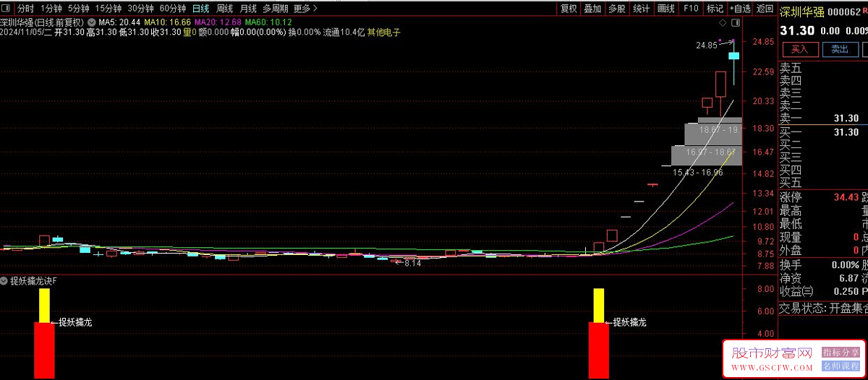Click the 捉妖擒龙诀F indicator name
This screenshot has height=380, width=868.
coord(33,281)
